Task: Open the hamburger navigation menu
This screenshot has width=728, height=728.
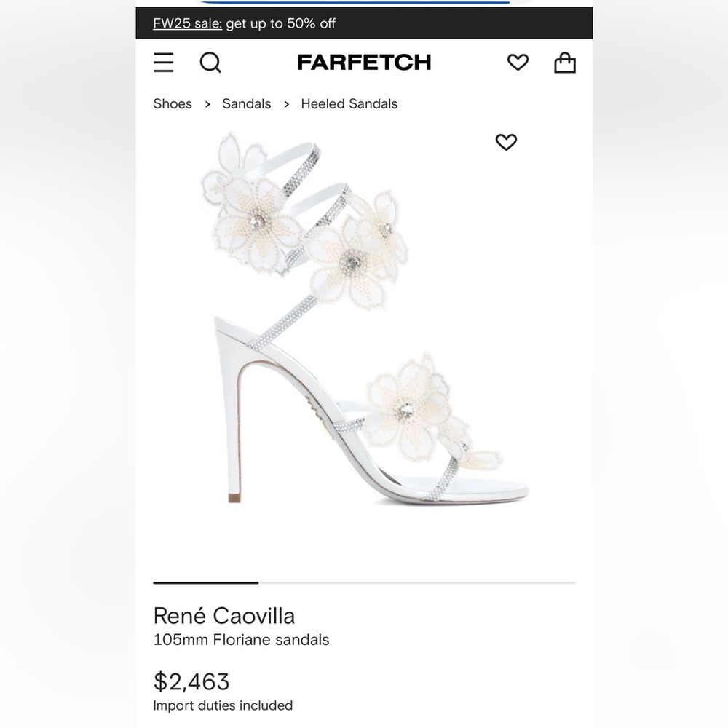Action: pyautogui.click(x=163, y=62)
